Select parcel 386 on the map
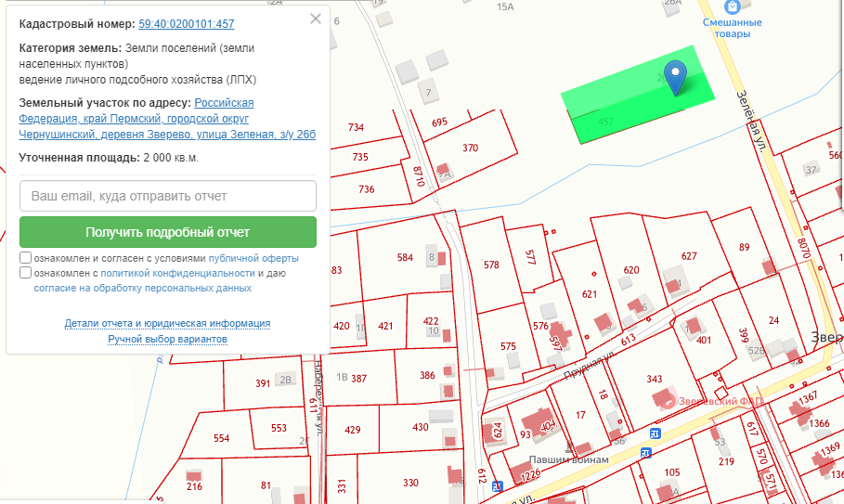 tap(427, 375)
